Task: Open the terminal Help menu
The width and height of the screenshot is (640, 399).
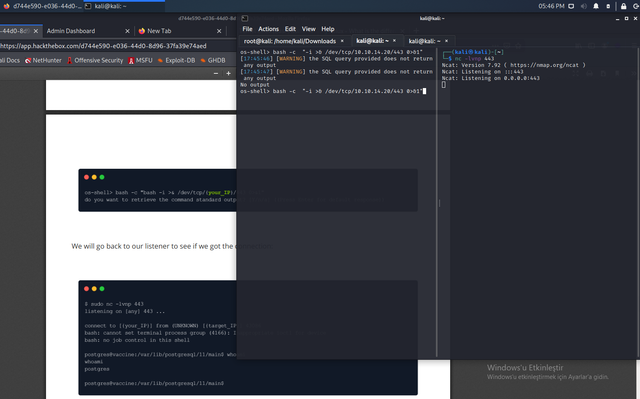Action: pos(328,29)
